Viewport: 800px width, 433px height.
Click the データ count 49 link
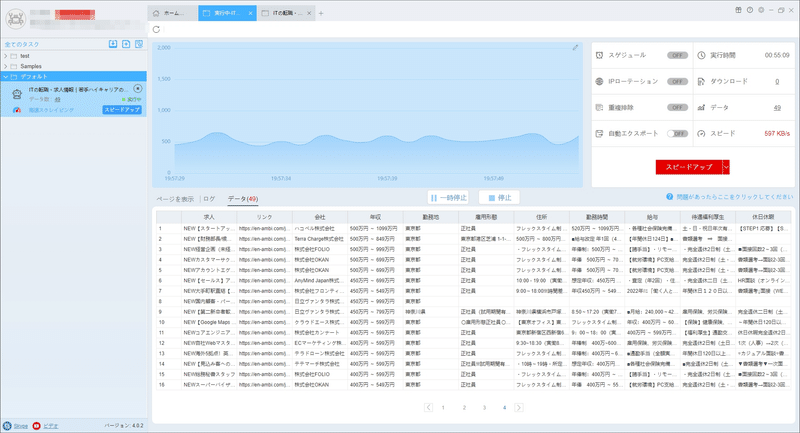pyautogui.click(x=777, y=108)
